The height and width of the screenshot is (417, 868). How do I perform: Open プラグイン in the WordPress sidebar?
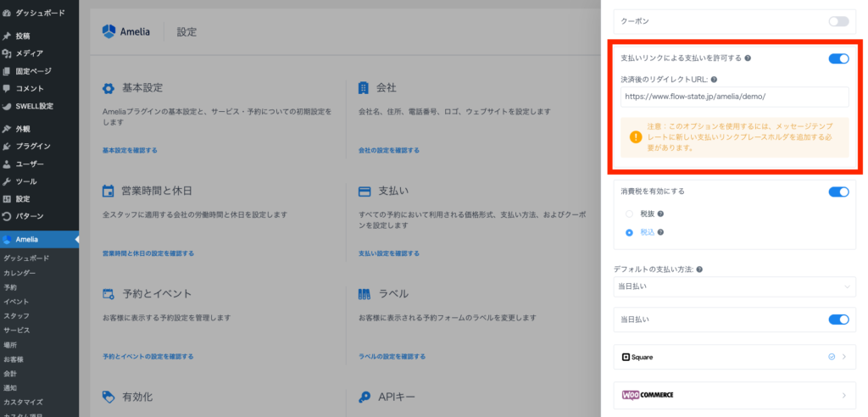[32, 146]
